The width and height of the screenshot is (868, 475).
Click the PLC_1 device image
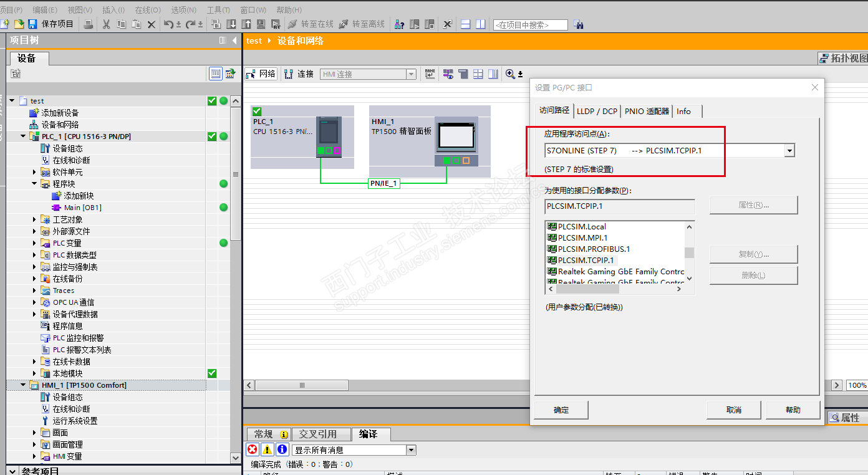[x=329, y=137]
